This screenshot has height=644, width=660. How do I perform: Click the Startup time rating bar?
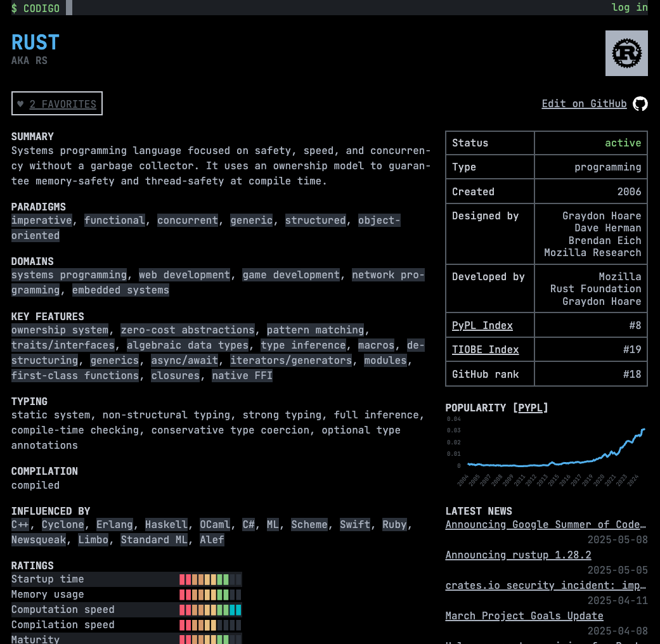210,579
